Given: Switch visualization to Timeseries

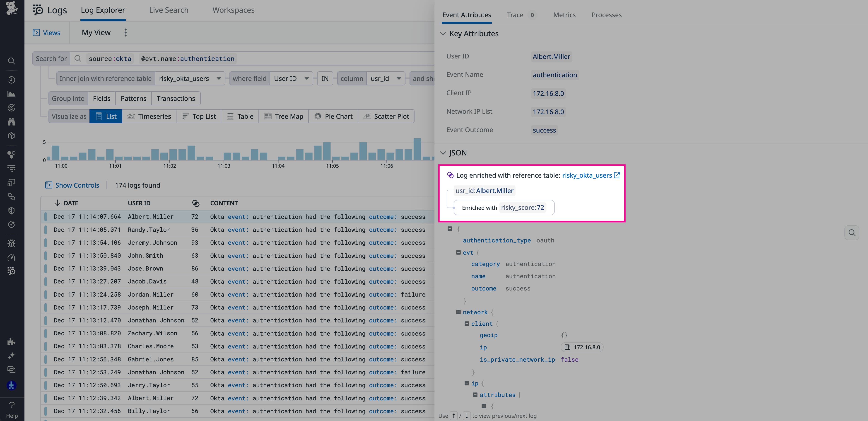Looking at the screenshot, I should (149, 116).
